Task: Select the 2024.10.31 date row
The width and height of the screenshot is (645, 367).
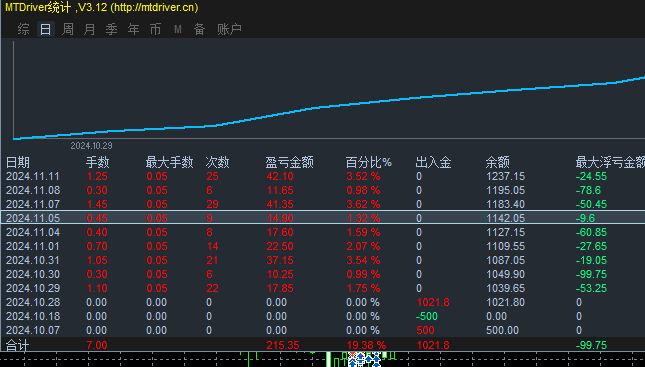Action: click(323, 260)
